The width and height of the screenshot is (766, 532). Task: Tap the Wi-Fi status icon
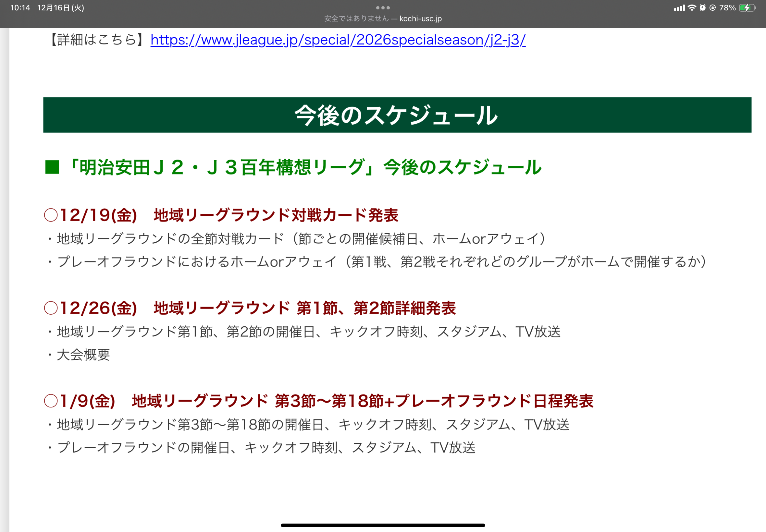point(692,8)
